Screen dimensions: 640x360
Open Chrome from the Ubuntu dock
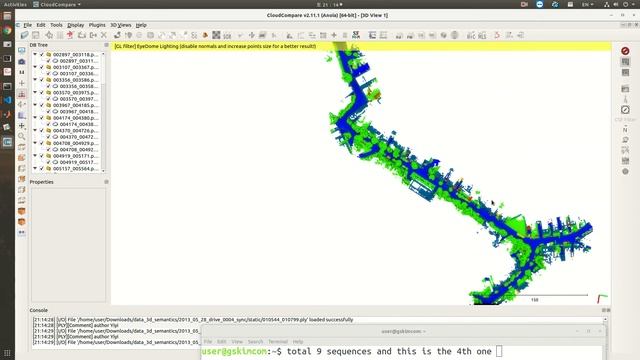tap(7, 30)
